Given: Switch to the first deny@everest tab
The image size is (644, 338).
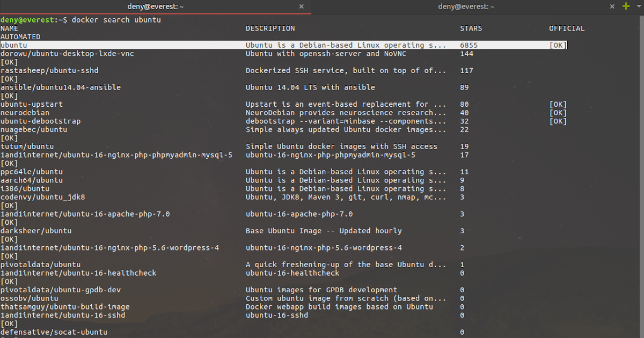Looking at the screenshot, I should coord(155,6).
